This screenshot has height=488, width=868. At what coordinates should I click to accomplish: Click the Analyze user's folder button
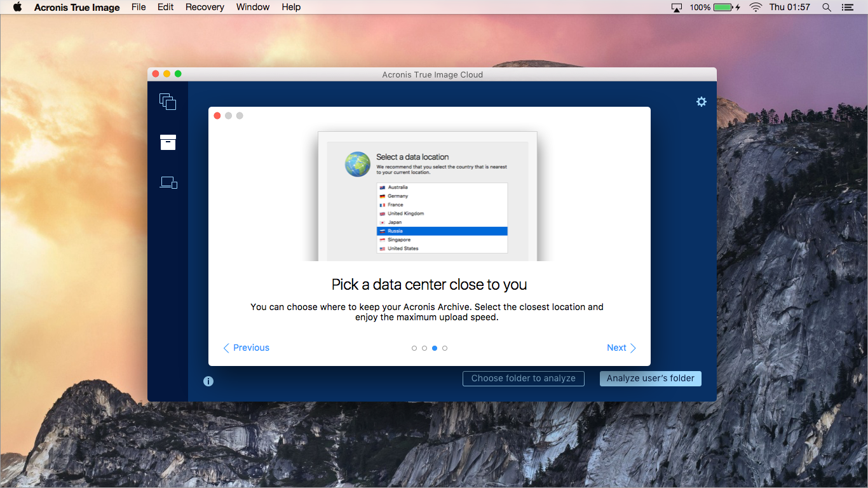(651, 378)
